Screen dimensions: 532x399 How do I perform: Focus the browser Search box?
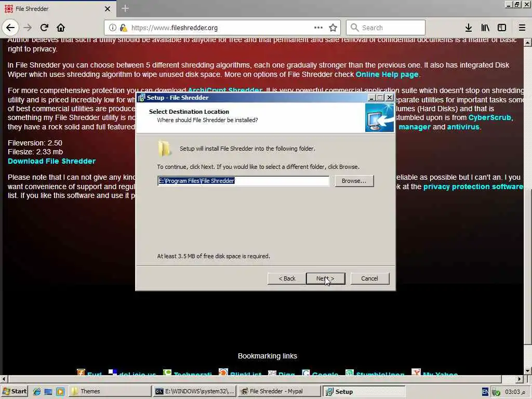tap(385, 28)
